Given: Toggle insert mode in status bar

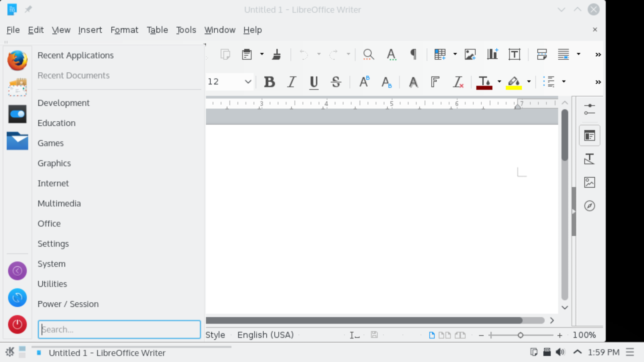Looking at the screenshot, I should [x=355, y=335].
